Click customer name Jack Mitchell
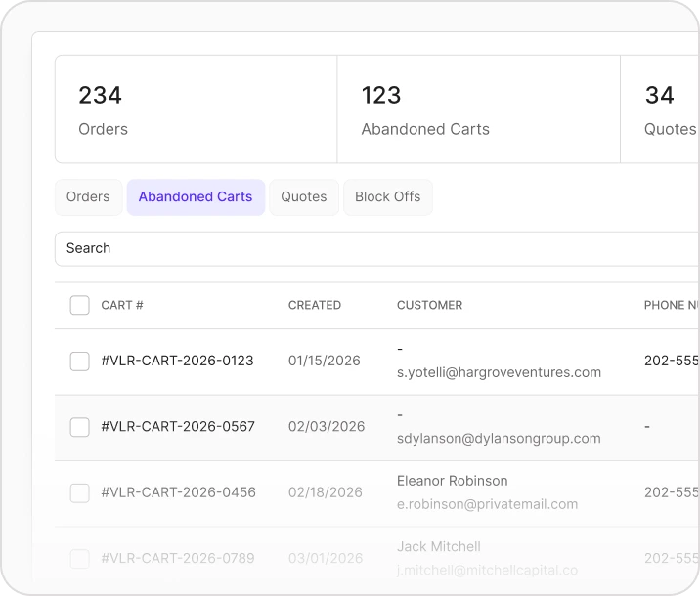This screenshot has width=700, height=596. [x=438, y=546]
